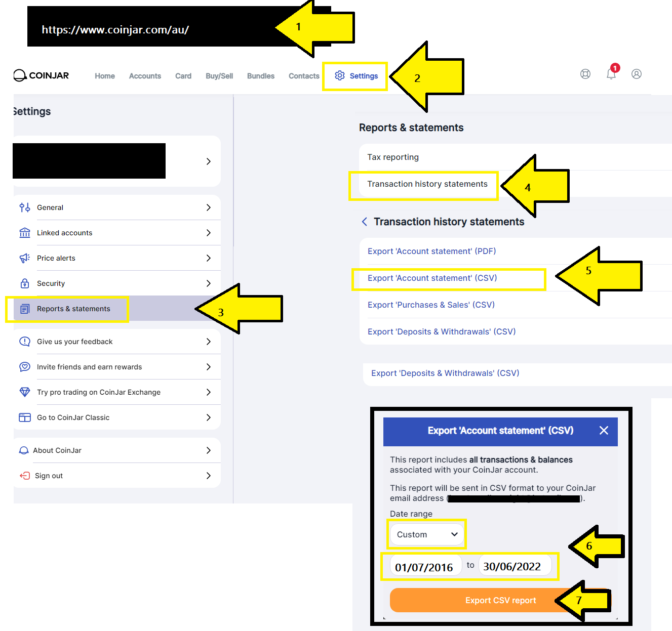This screenshot has height=631, width=672.
Task: Close the Export Account statement dialog
Action: (x=604, y=431)
